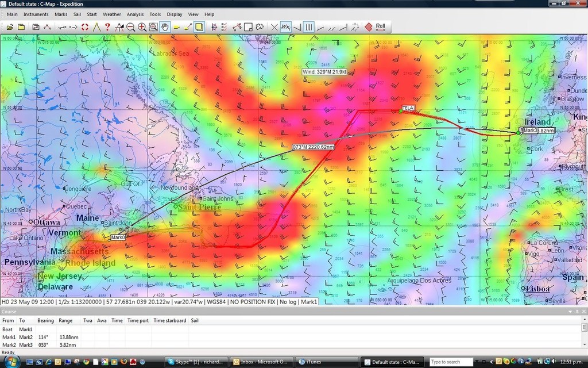Click the Windows Start orb
The width and height of the screenshot is (588, 368).
point(11,362)
